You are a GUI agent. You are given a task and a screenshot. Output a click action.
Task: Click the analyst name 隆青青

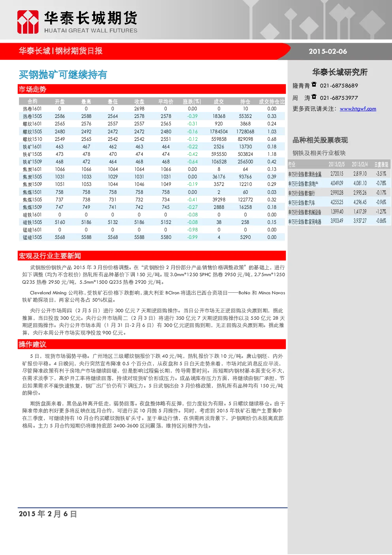tap(301, 86)
